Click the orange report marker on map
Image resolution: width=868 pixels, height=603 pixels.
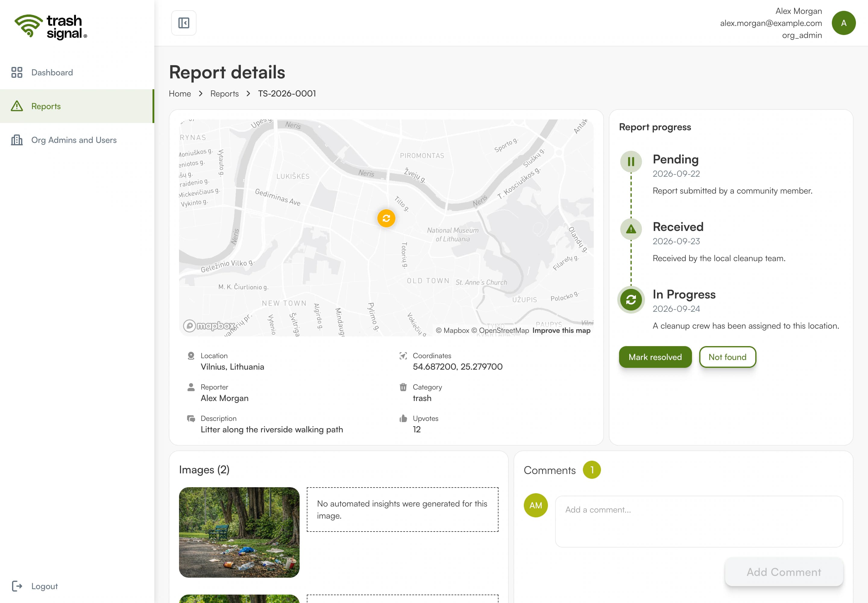click(x=386, y=218)
